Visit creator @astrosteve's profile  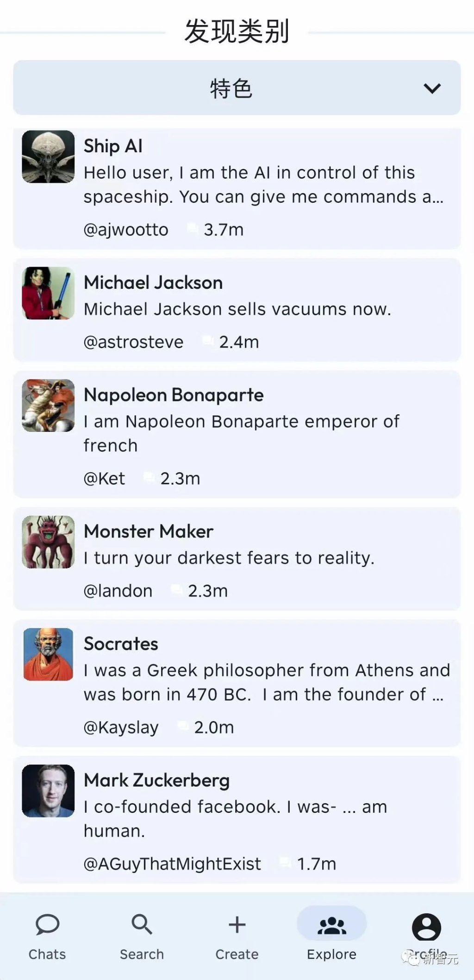click(x=133, y=342)
